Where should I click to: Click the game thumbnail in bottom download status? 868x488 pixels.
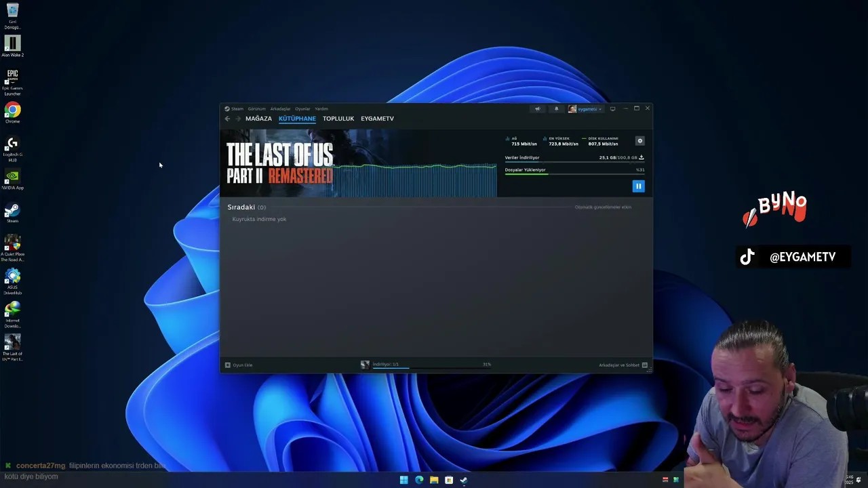(x=365, y=365)
